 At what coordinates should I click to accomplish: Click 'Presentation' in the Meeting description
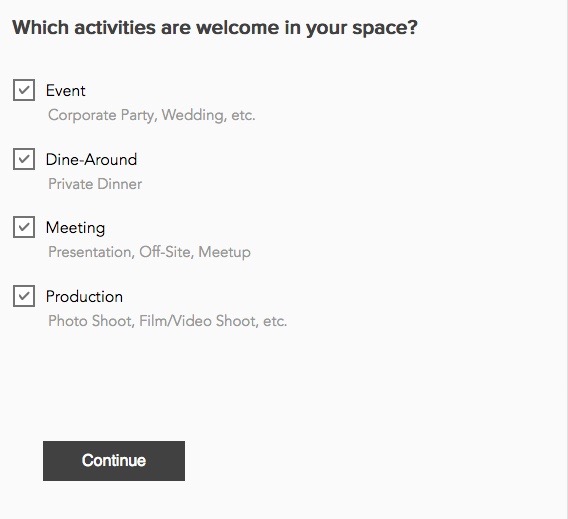(91, 252)
